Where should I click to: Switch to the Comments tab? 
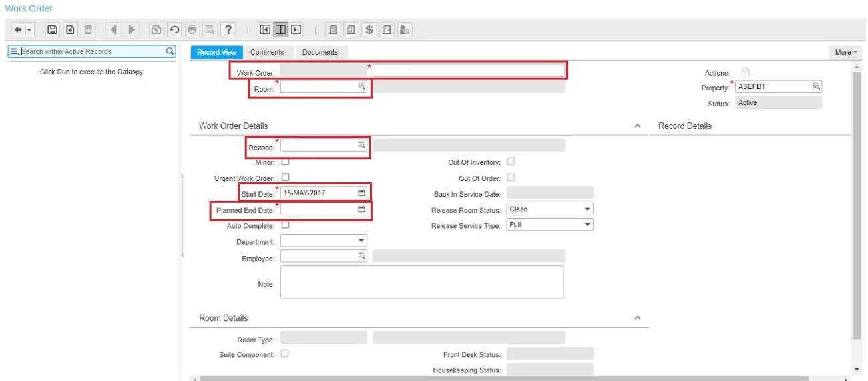[x=267, y=52]
